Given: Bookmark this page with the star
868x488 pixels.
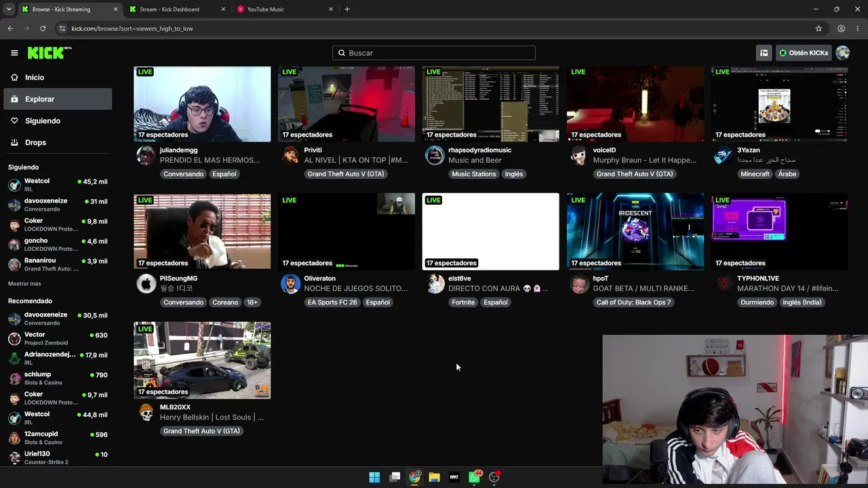Looking at the screenshot, I should pos(818,28).
